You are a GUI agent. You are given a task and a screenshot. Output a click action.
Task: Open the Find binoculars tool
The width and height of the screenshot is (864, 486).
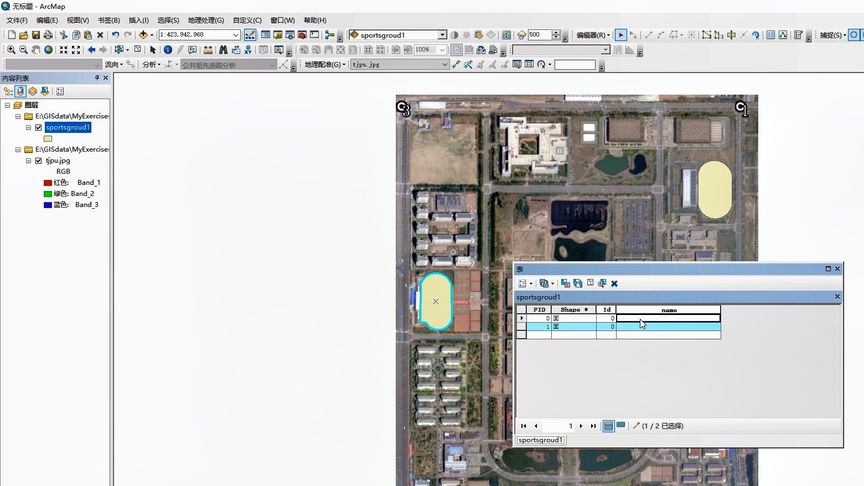click(x=223, y=50)
